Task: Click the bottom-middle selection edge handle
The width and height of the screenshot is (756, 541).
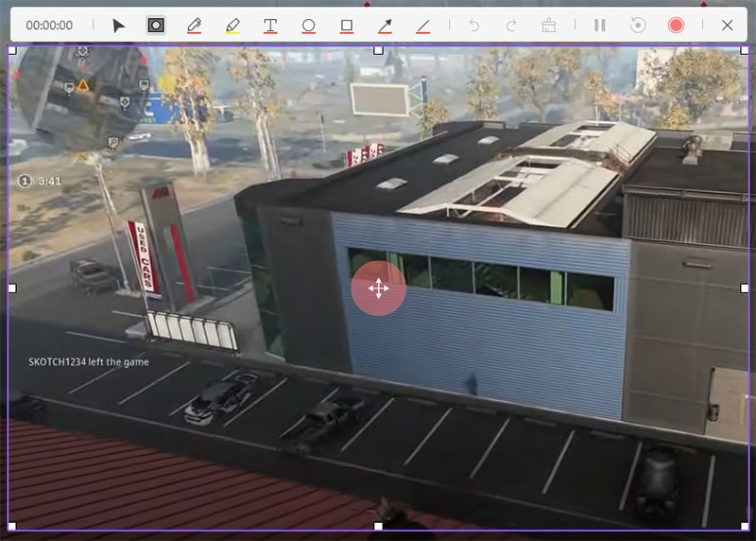Action: coord(379,526)
